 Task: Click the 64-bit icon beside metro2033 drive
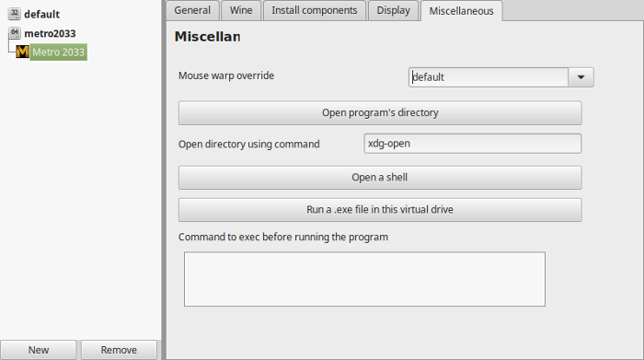coord(15,33)
